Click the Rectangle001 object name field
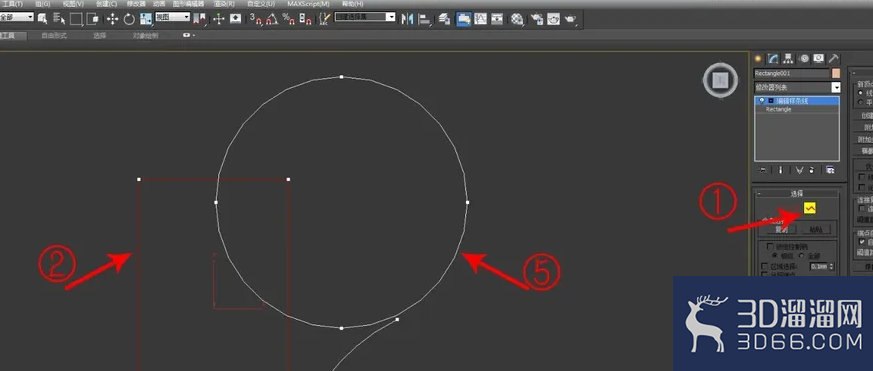The image size is (873, 371). click(792, 74)
